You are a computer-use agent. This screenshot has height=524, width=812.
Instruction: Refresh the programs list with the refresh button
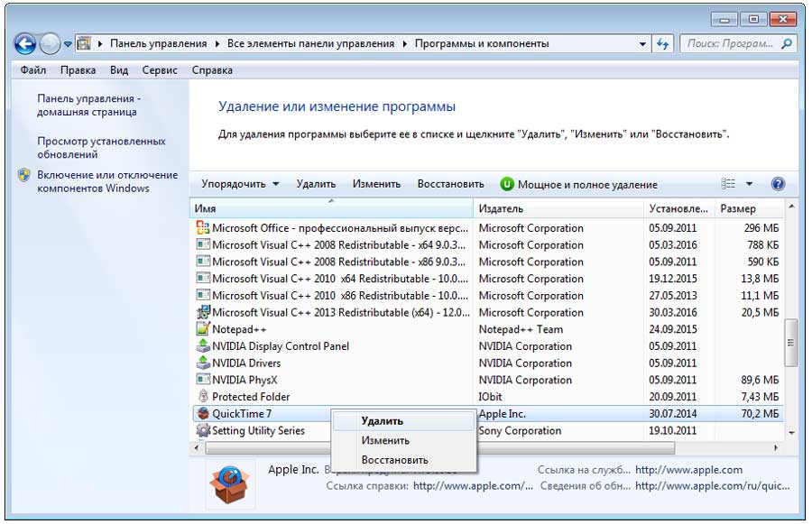click(x=663, y=44)
